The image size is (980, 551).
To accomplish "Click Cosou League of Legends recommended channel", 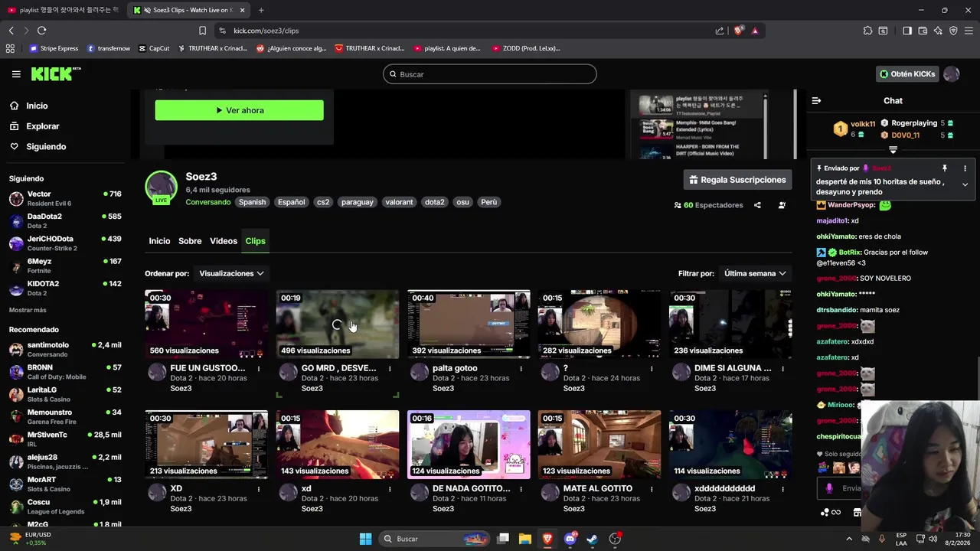I will coord(65,507).
